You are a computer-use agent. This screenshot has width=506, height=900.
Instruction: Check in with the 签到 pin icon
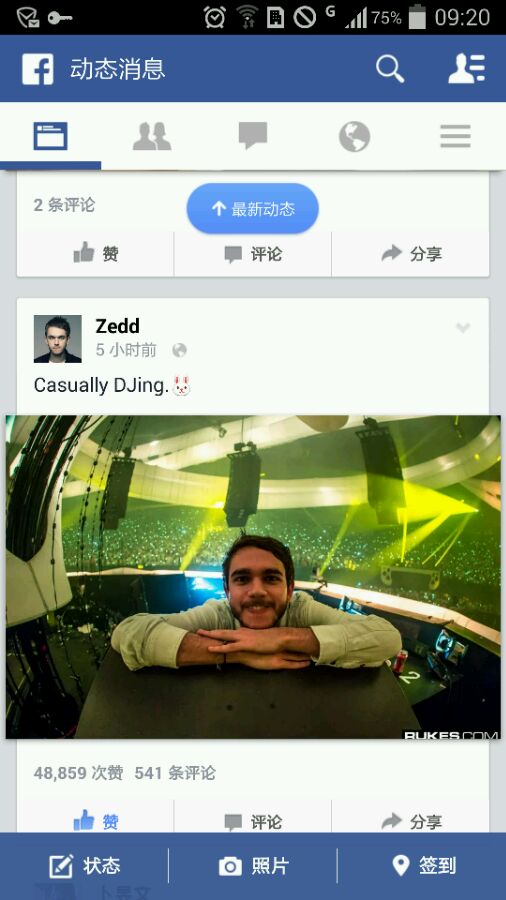pyautogui.click(x=424, y=866)
